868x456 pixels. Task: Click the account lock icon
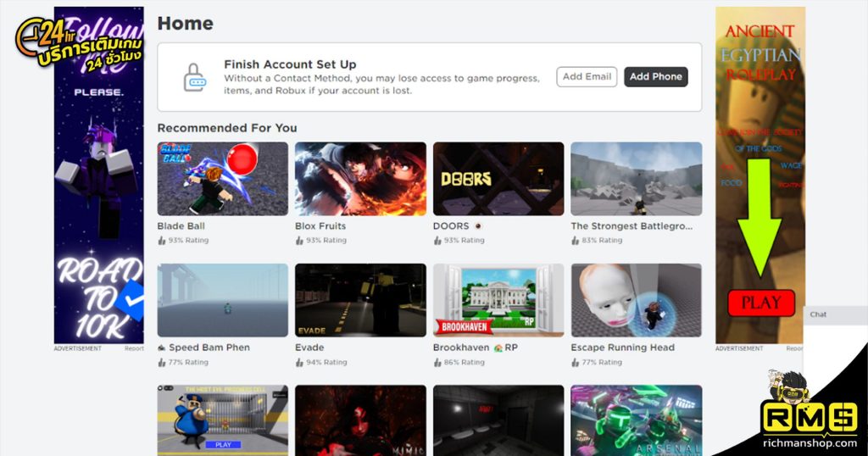194,78
